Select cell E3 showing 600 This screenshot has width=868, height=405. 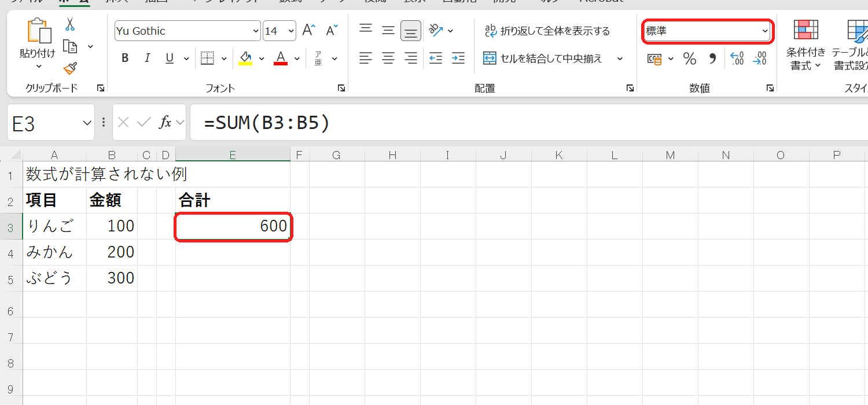tap(233, 226)
